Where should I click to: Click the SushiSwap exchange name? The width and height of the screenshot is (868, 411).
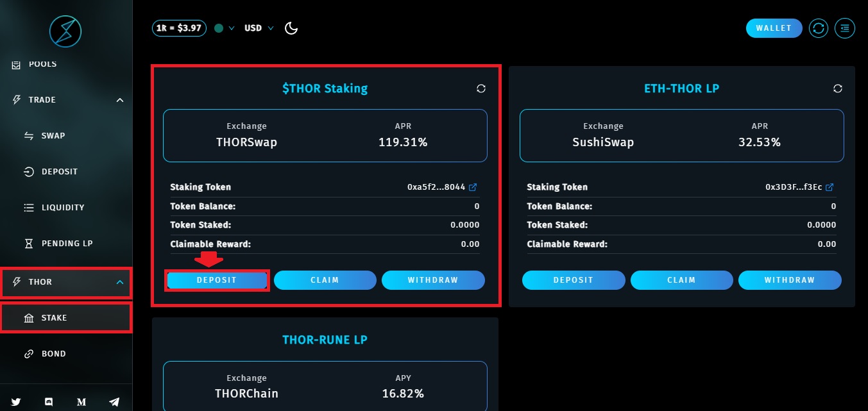coord(603,142)
